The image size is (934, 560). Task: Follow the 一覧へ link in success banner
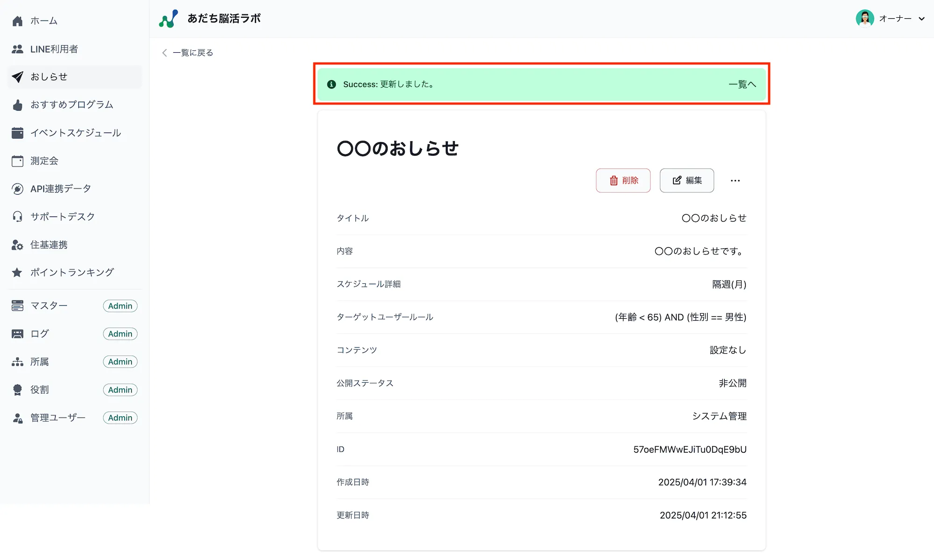click(x=742, y=84)
